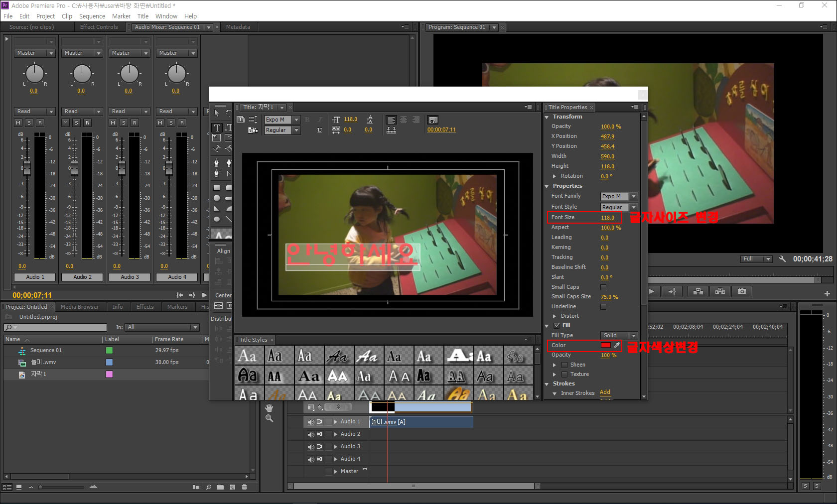This screenshot has height=504, width=837.
Task: Click the Lift button in Program monitor
Action: 698,291
